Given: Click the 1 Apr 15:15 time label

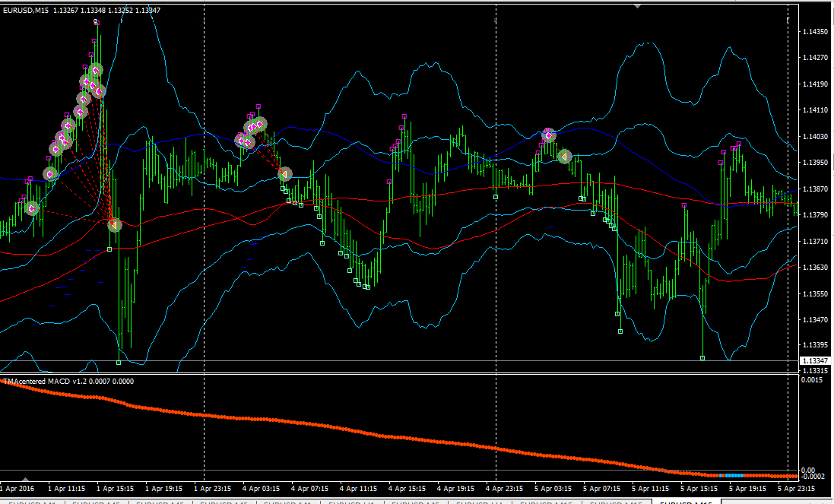Looking at the screenshot, I should point(116,489).
